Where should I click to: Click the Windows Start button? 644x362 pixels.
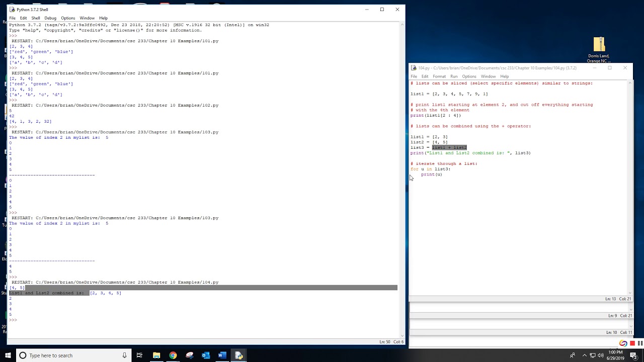click(8, 355)
